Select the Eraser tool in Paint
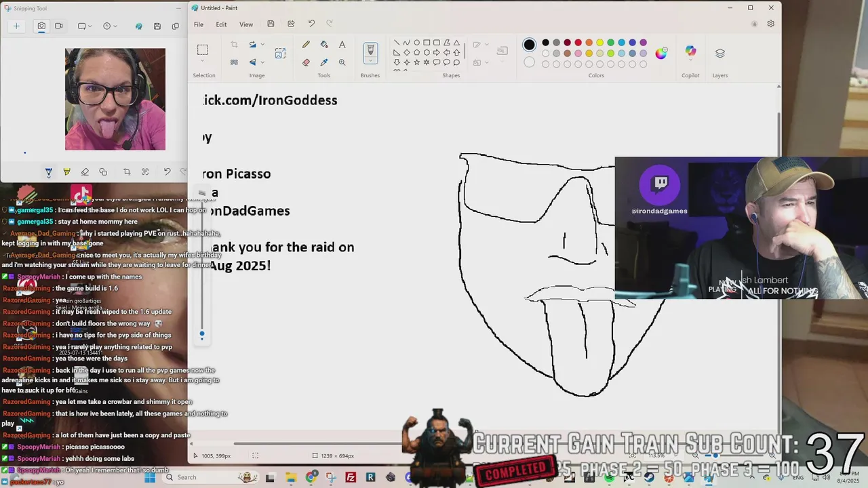Screen dimensions: 868x488 (306, 62)
